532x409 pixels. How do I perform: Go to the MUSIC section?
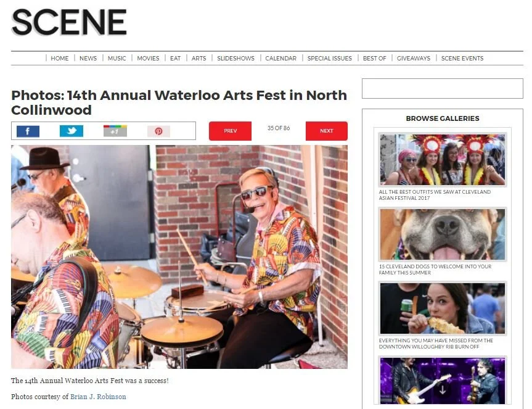(x=117, y=59)
